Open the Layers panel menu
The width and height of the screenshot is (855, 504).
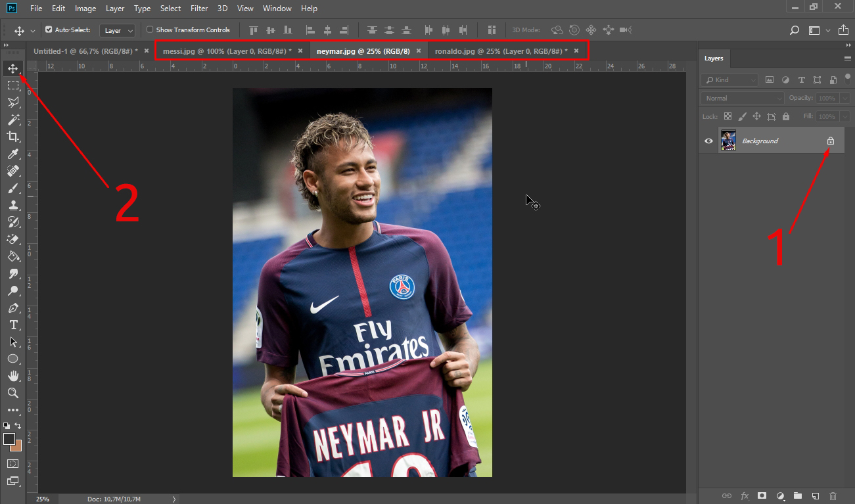click(847, 58)
